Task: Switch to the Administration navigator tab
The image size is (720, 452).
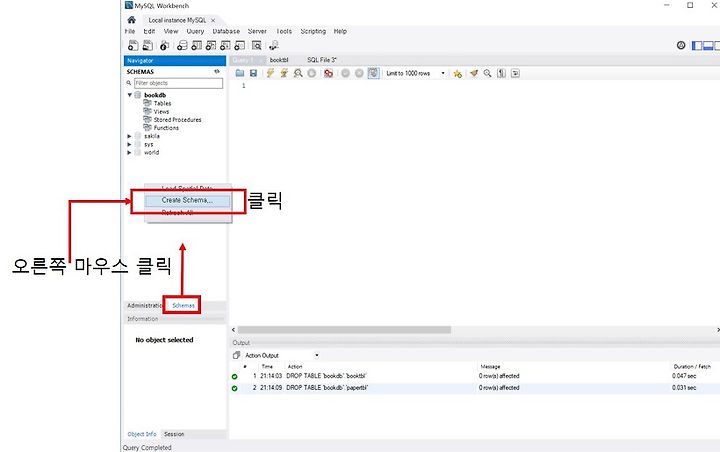Action: pos(145,305)
